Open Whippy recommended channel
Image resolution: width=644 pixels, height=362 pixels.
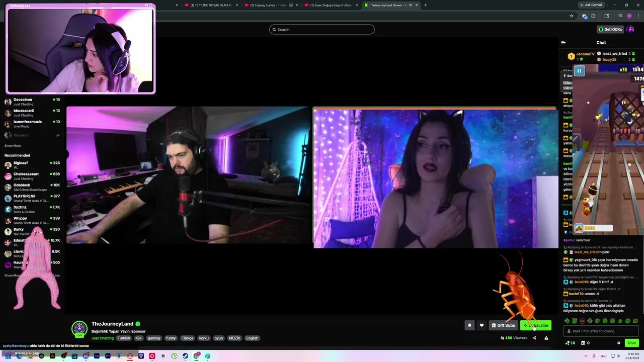[32, 220]
